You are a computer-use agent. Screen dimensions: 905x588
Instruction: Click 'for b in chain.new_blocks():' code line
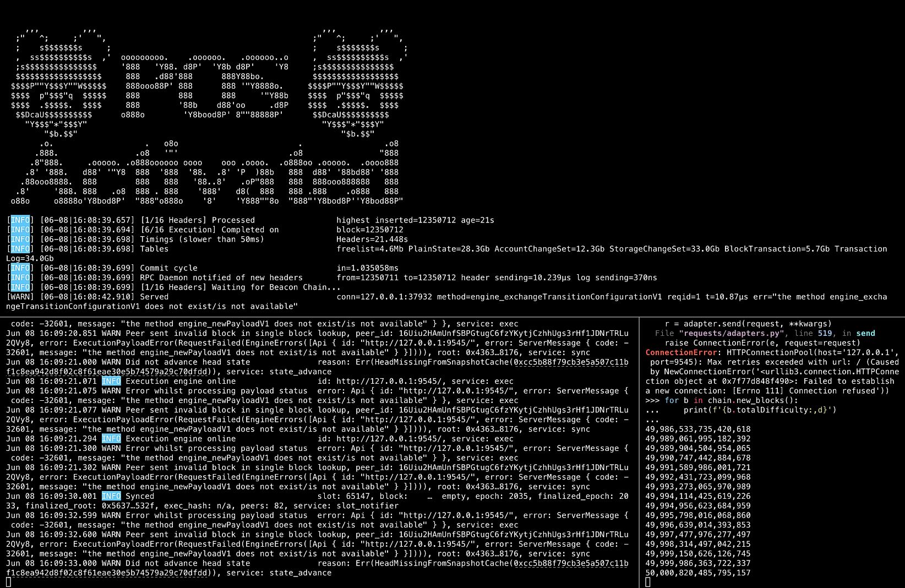(x=731, y=400)
